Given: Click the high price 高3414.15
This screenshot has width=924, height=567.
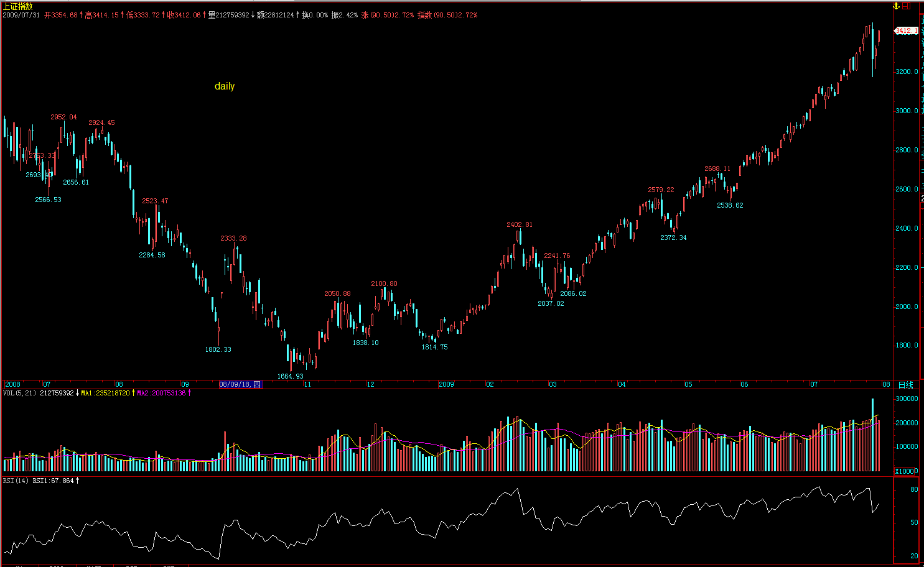Looking at the screenshot, I should pos(101,15).
